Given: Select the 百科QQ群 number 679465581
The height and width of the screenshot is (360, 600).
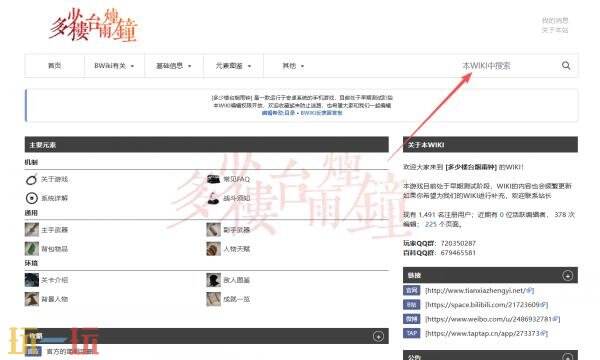Looking at the screenshot, I should click(458, 252).
